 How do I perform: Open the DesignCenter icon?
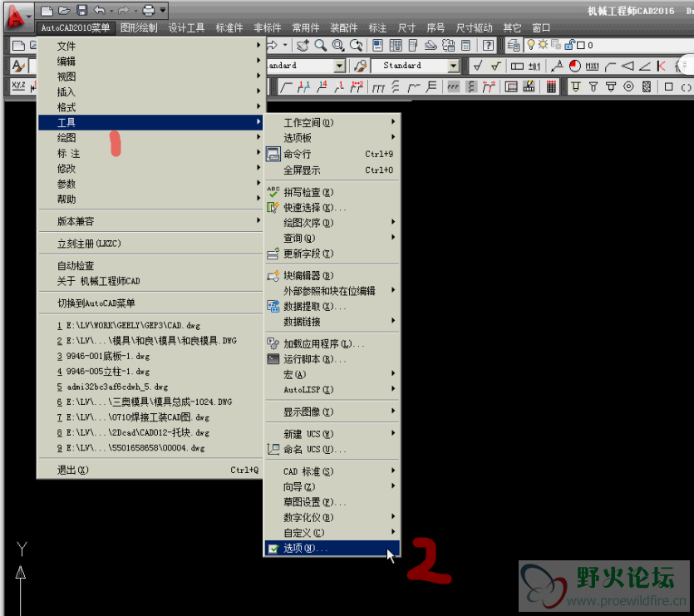click(396, 45)
